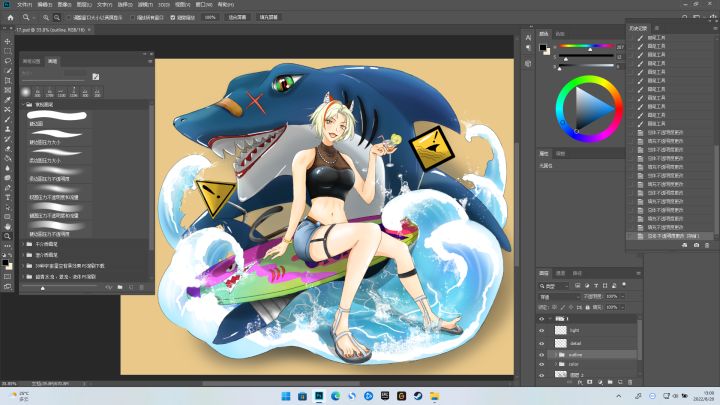
Task: Hide the detail layer
Action: pyautogui.click(x=541, y=342)
